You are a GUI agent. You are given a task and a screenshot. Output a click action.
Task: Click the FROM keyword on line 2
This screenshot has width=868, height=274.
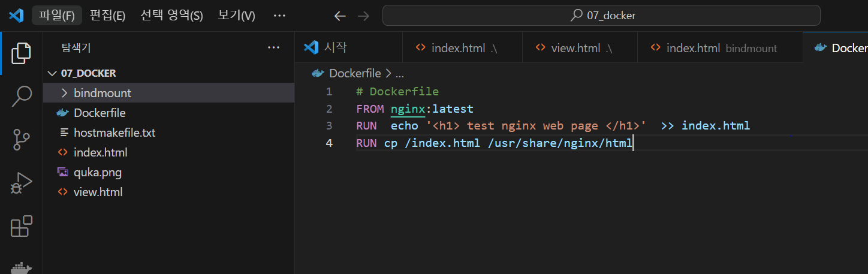[x=369, y=109]
